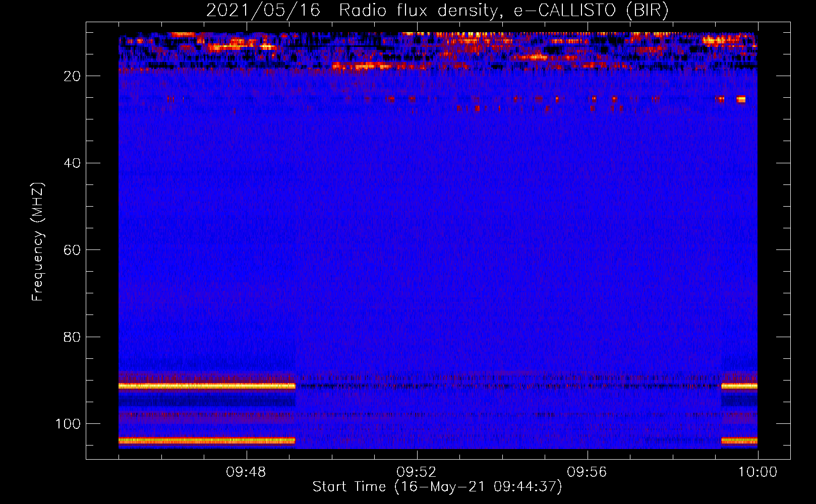
Task: Click the '10:00' time axis label
Action: coord(757,472)
